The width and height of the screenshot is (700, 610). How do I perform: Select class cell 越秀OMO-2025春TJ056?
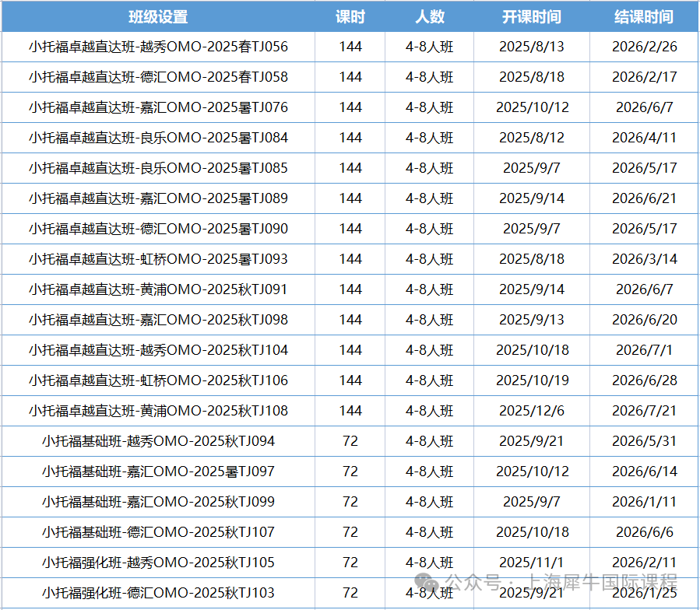tap(158, 47)
